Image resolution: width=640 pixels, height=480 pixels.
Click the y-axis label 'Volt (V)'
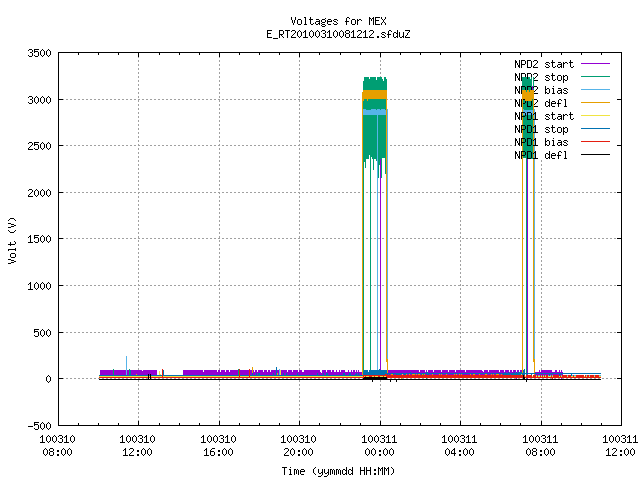[12, 240]
